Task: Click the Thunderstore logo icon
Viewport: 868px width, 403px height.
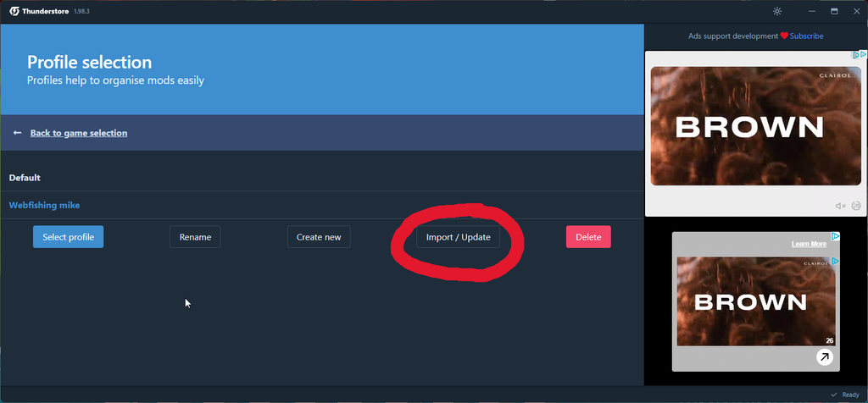Action: point(14,11)
